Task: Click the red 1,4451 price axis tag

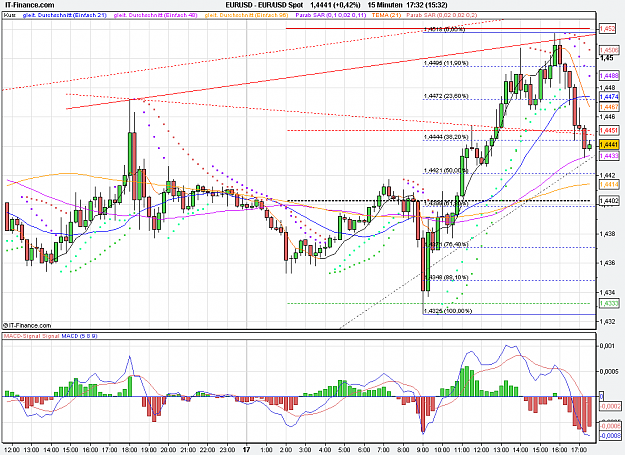Action: pyautogui.click(x=609, y=130)
